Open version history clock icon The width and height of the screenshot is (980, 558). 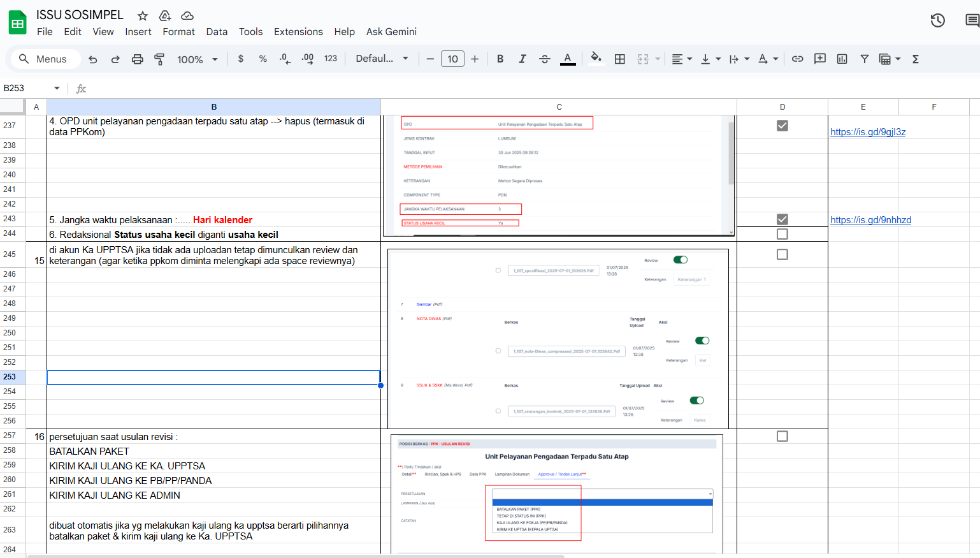pyautogui.click(x=937, y=20)
